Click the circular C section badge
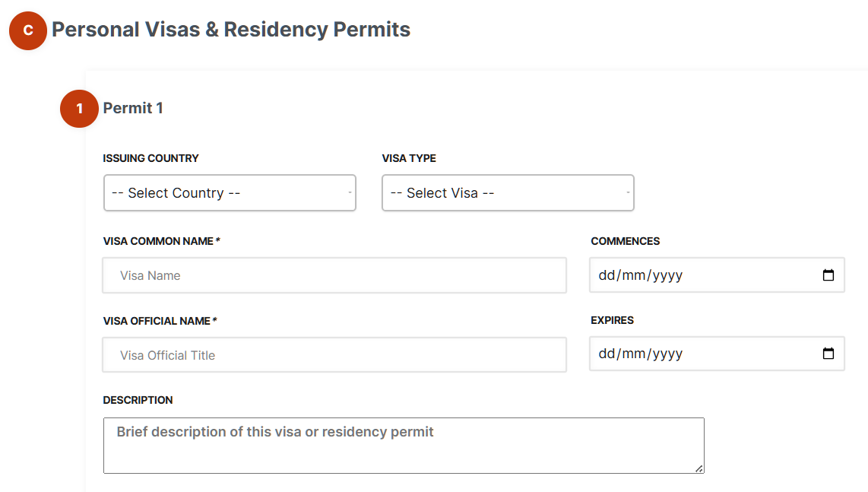 point(27,30)
